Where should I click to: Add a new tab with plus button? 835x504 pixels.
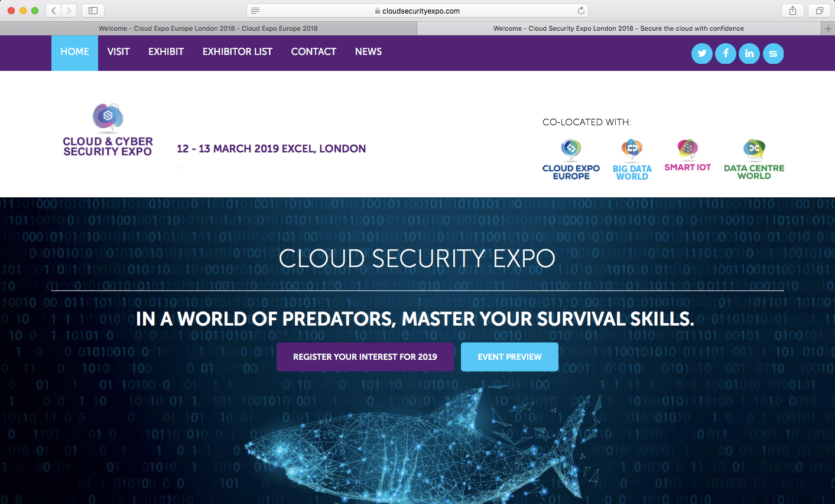point(828,28)
